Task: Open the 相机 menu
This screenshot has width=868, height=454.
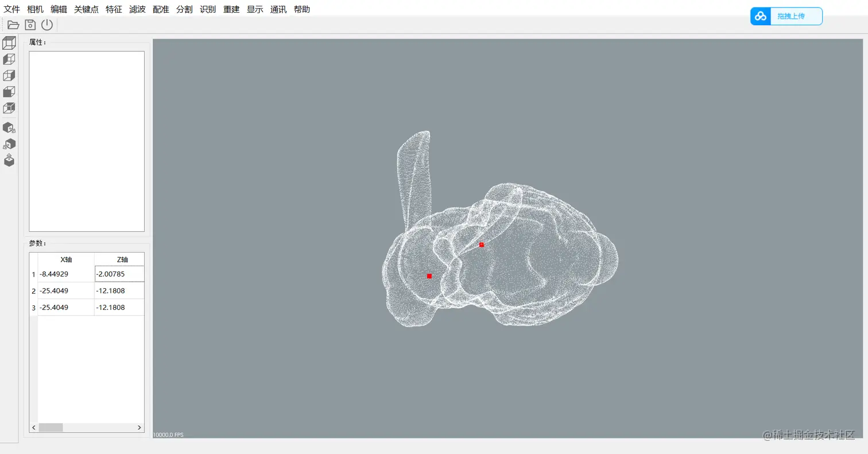Action: (x=36, y=9)
